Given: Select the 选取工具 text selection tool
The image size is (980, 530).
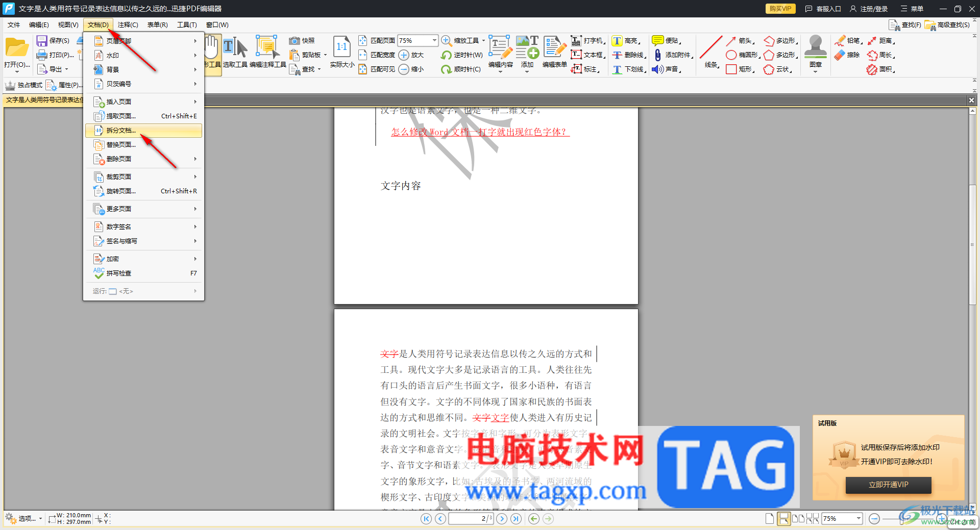Looking at the screenshot, I should click(235, 53).
